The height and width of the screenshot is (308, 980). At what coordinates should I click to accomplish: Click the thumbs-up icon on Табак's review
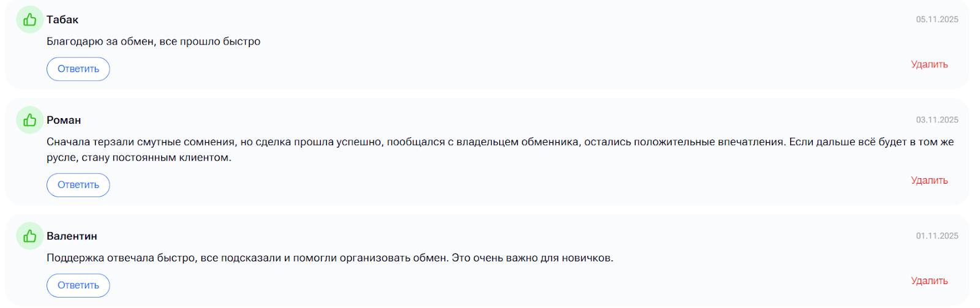click(x=29, y=20)
